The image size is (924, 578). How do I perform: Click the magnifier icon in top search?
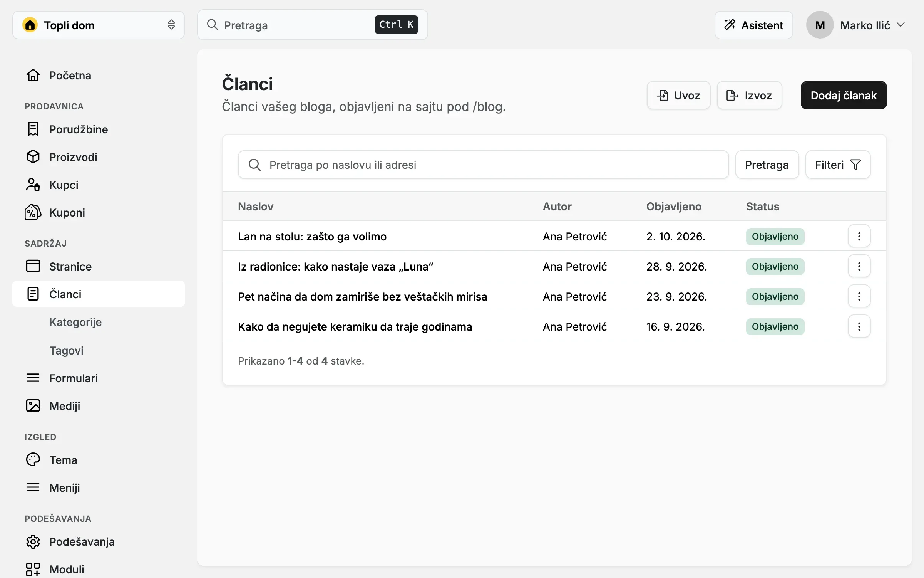point(213,25)
